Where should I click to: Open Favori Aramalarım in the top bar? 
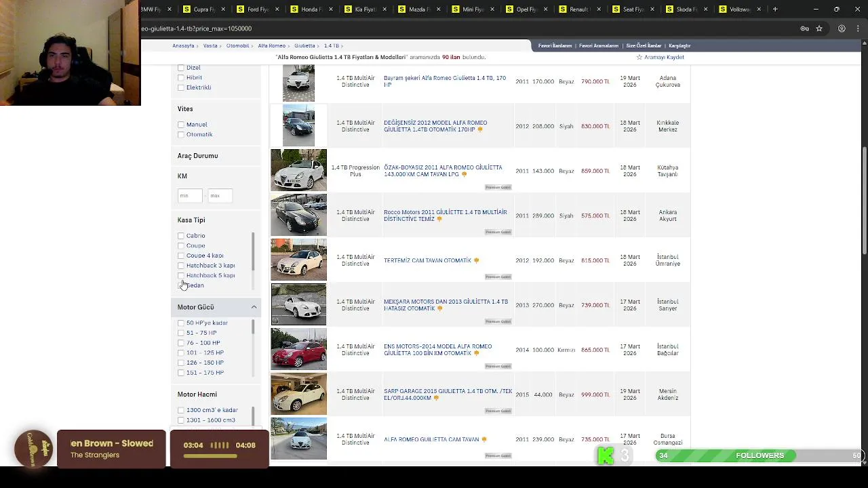[x=599, y=45]
